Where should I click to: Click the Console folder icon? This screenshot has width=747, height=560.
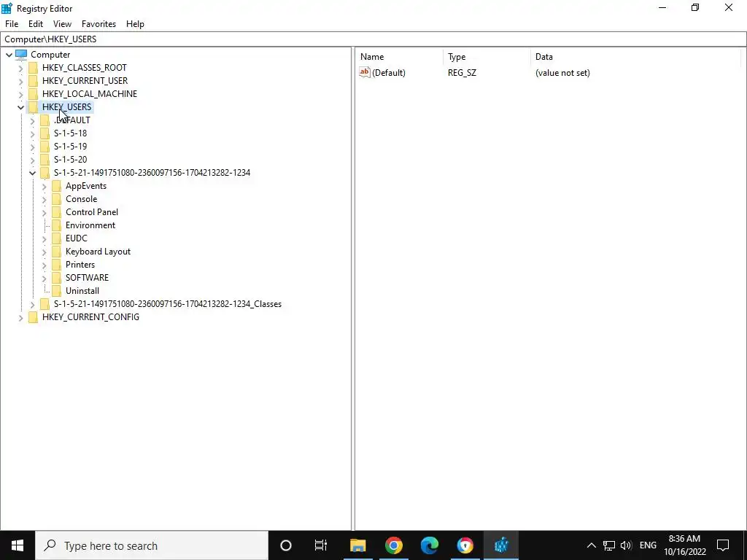coord(56,198)
